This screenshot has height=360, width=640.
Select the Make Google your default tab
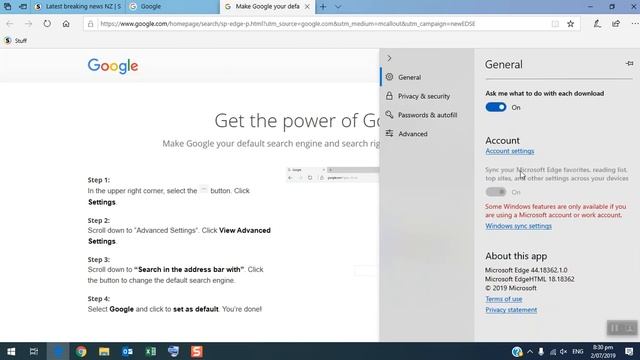(262, 7)
